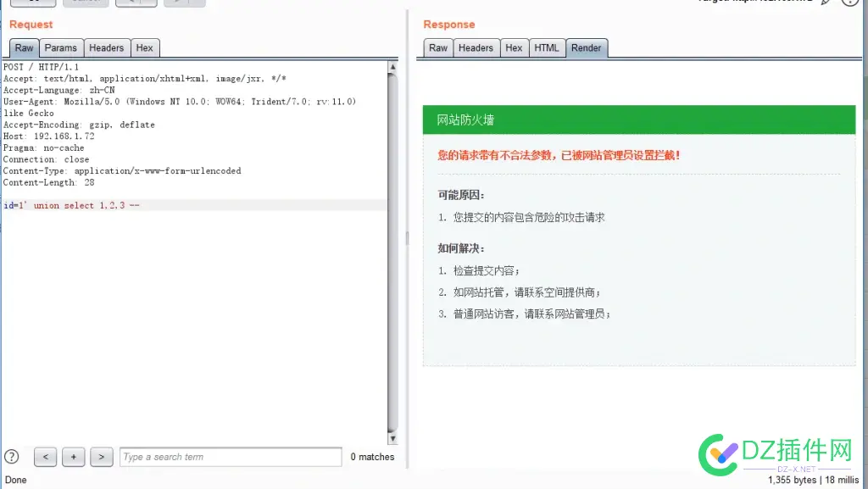Viewport: 868px width, 489px height.
Task: Click inside the search term input field
Action: [x=229, y=457]
